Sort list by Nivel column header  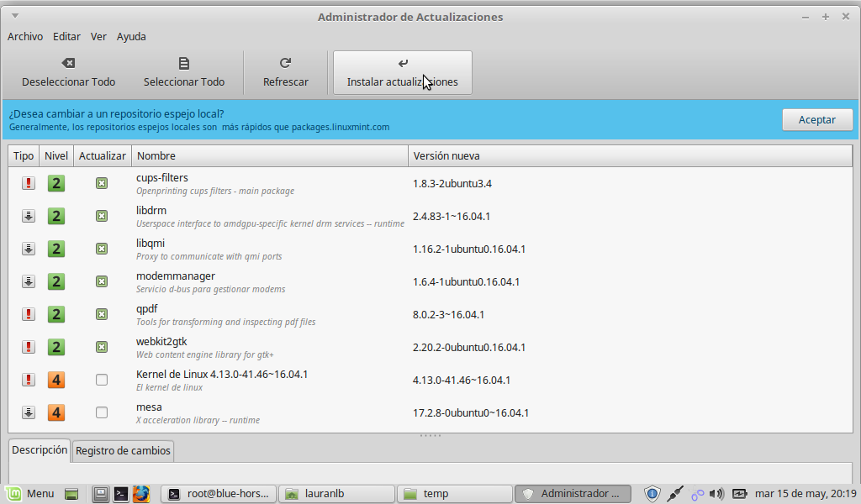click(x=56, y=156)
